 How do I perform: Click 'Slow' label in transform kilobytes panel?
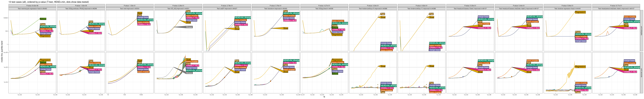(x=285, y=28)
